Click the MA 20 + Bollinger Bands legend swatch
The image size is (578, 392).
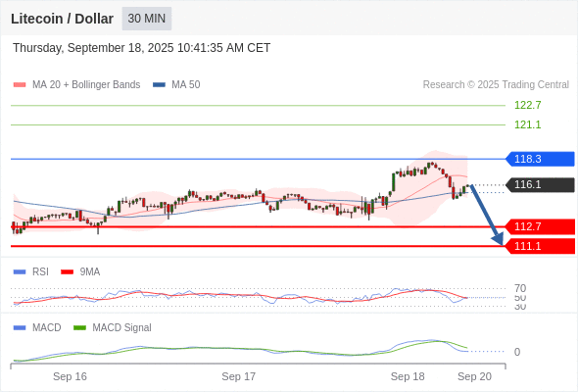coord(20,85)
